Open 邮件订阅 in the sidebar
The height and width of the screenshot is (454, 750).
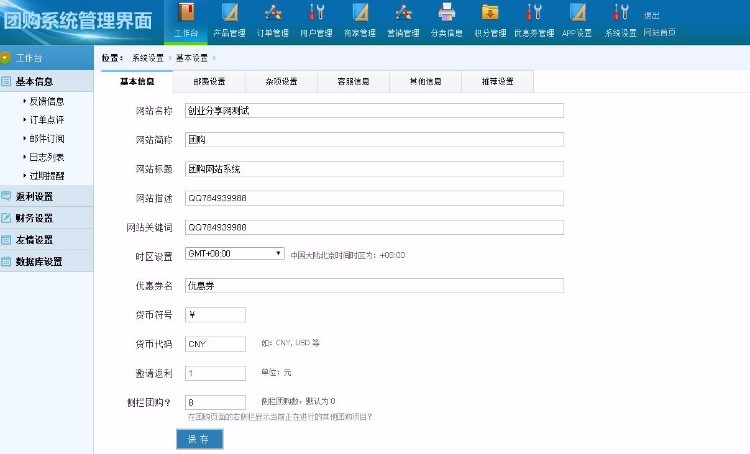click(x=46, y=138)
